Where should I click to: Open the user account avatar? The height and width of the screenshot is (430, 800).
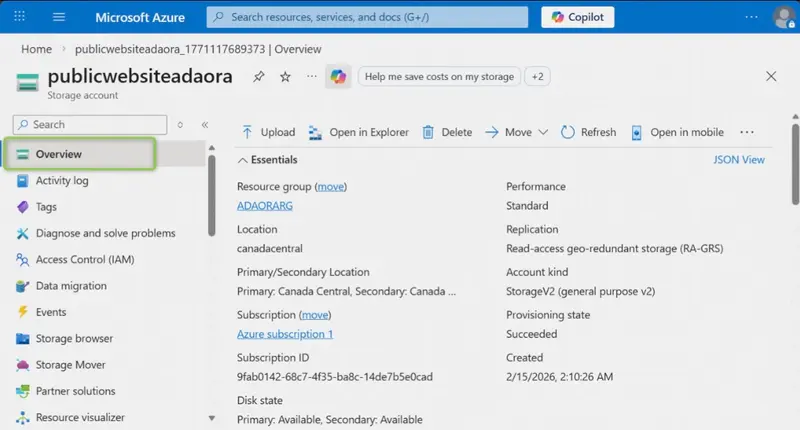pyautogui.click(x=784, y=17)
